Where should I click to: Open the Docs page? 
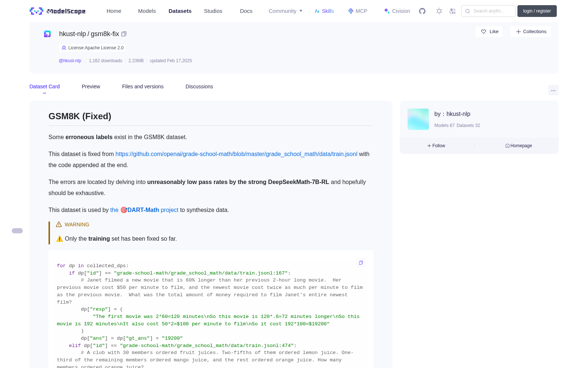pos(246,11)
